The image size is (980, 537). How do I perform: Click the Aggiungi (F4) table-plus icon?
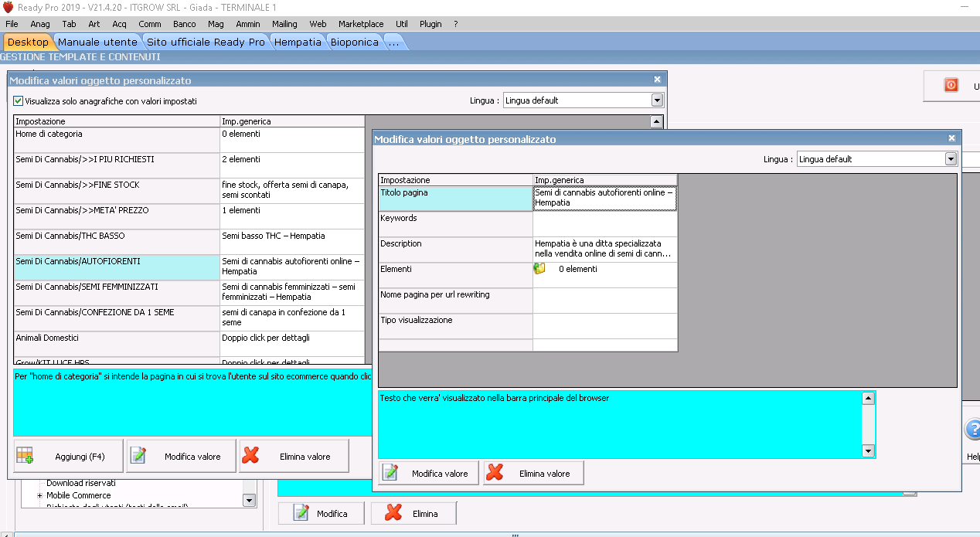coord(24,457)
